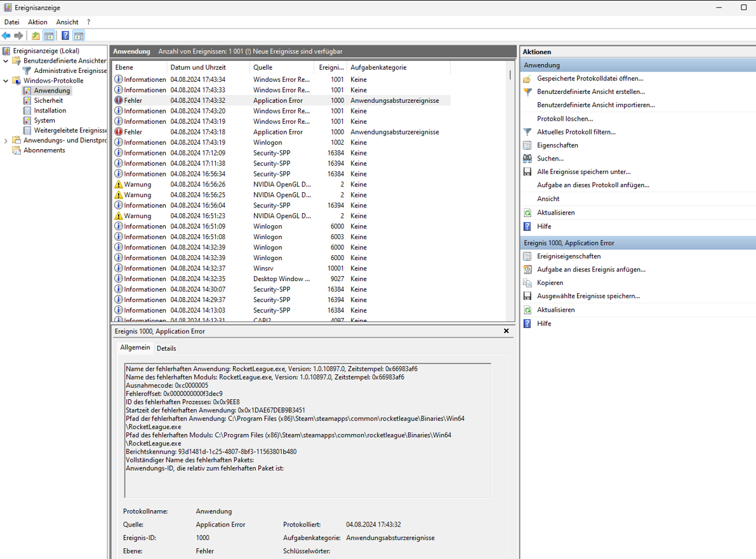The width and height of the screenshot is (756, 559).
Task: Open the ? help menu
Action: (89, 22)
